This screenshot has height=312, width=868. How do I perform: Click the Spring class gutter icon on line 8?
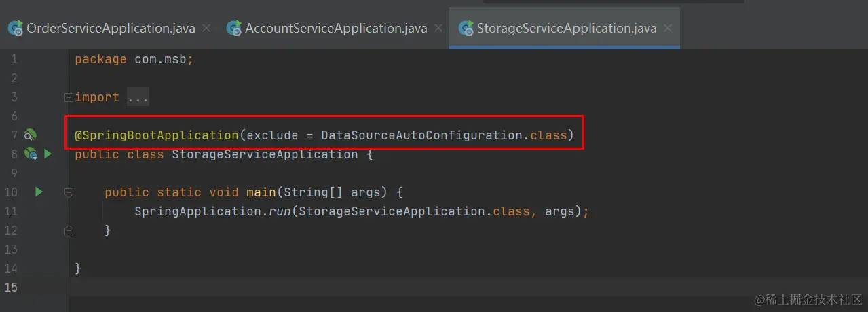tap(31, 154)
